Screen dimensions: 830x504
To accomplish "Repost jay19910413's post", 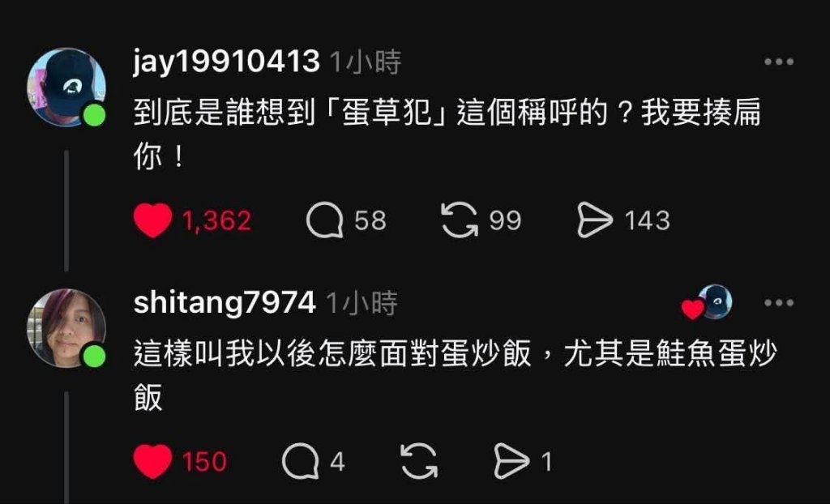I will (x=460, y=220).
